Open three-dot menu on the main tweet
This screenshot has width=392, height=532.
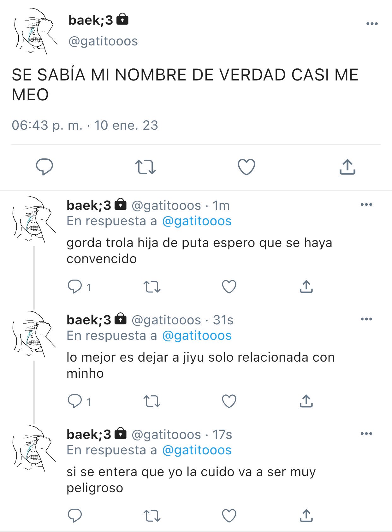click(372, 24)
